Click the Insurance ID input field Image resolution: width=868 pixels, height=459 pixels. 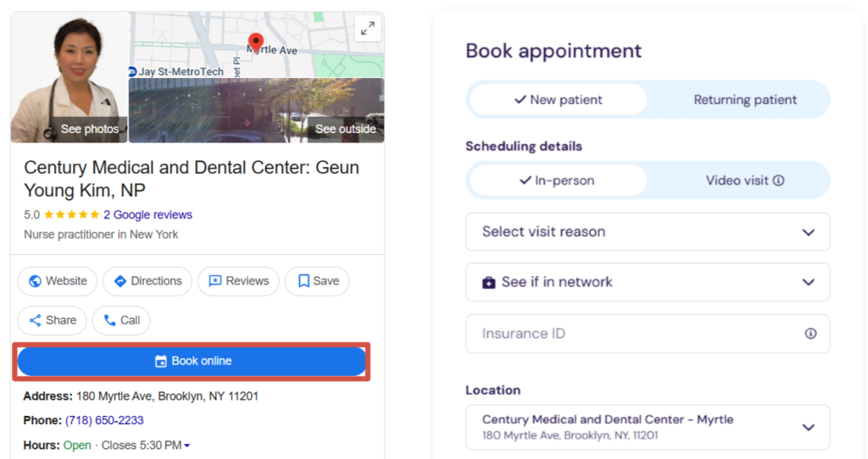pyautogui.click(x=636, y=334)
